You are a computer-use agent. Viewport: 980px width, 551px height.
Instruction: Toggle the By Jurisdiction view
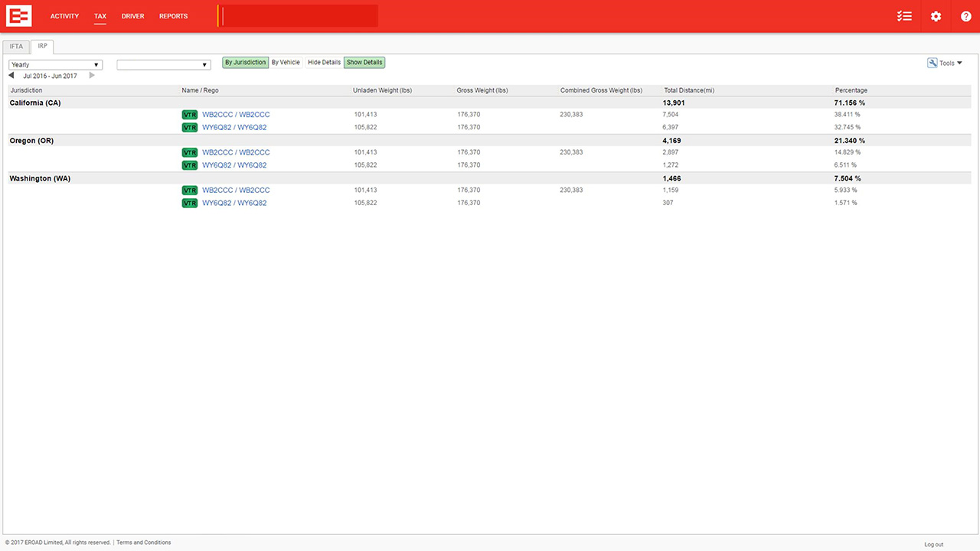tap(245, 63)
